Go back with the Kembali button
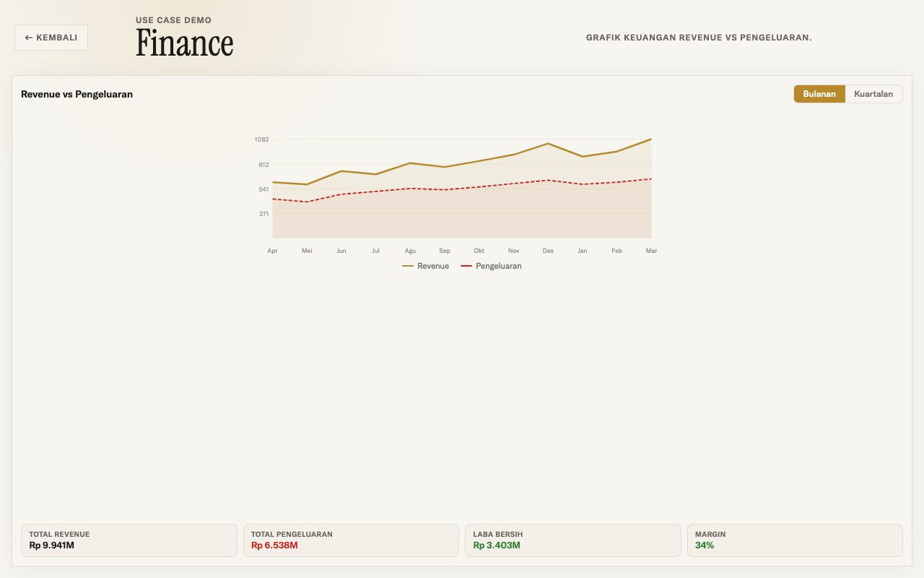Viewport: 924px width, 578px height. 51,38
